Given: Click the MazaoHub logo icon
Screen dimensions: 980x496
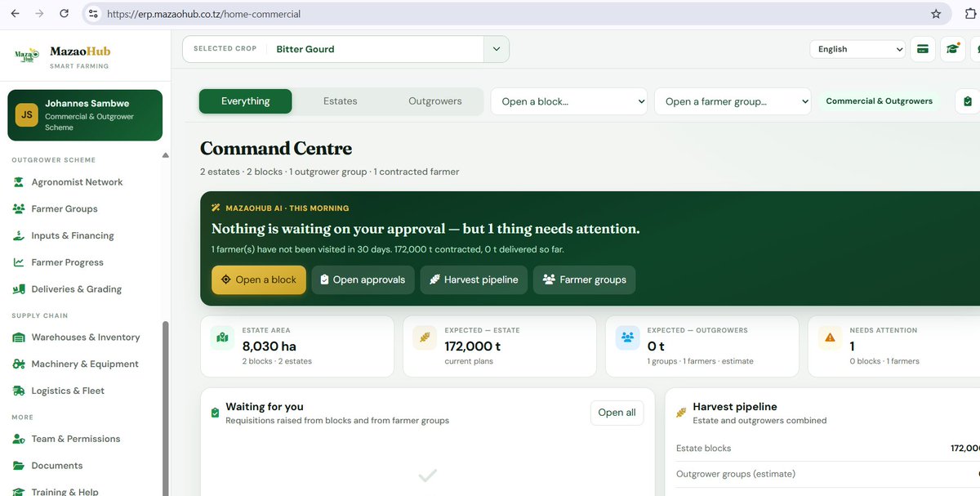Looking at the screenshot, I should pyautogui.click(x=27, y=55).
